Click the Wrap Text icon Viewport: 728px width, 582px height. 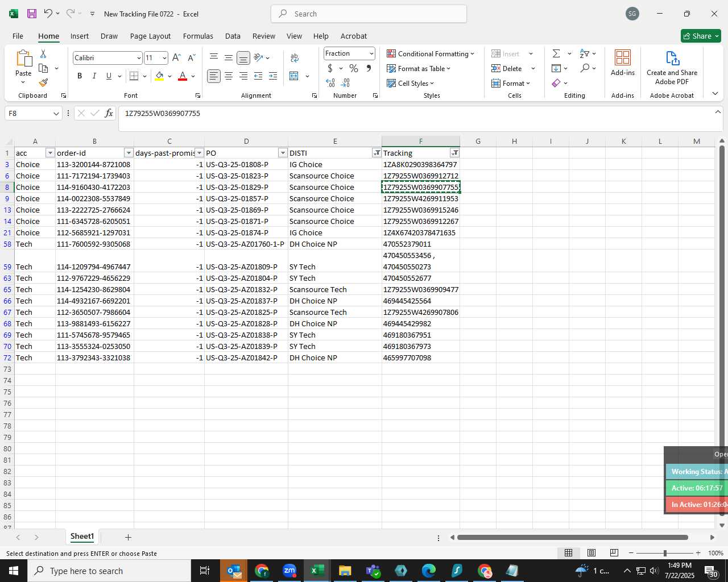pyautogui.click(x=294, y=57)
